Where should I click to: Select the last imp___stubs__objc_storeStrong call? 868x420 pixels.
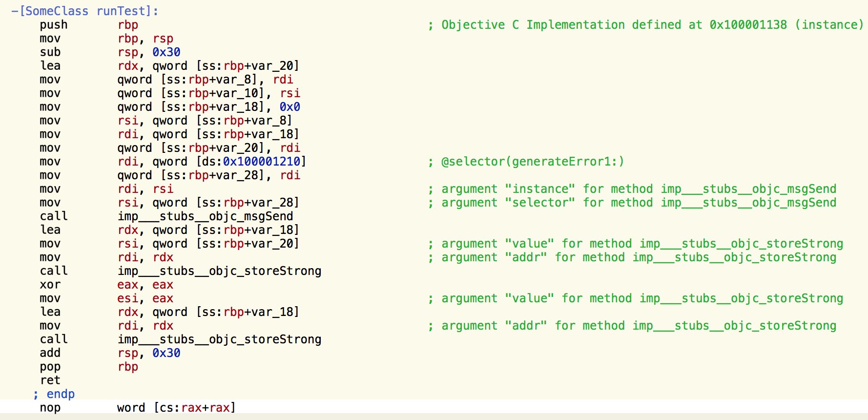tap(219, 339)
